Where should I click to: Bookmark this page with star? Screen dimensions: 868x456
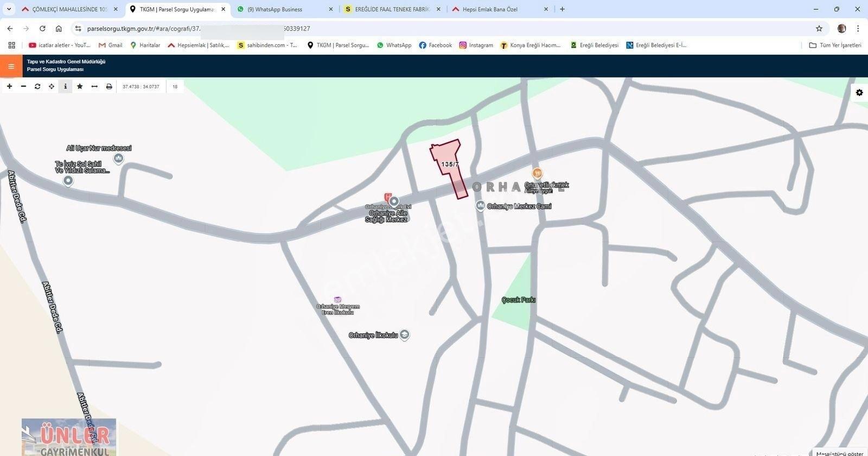819,28
